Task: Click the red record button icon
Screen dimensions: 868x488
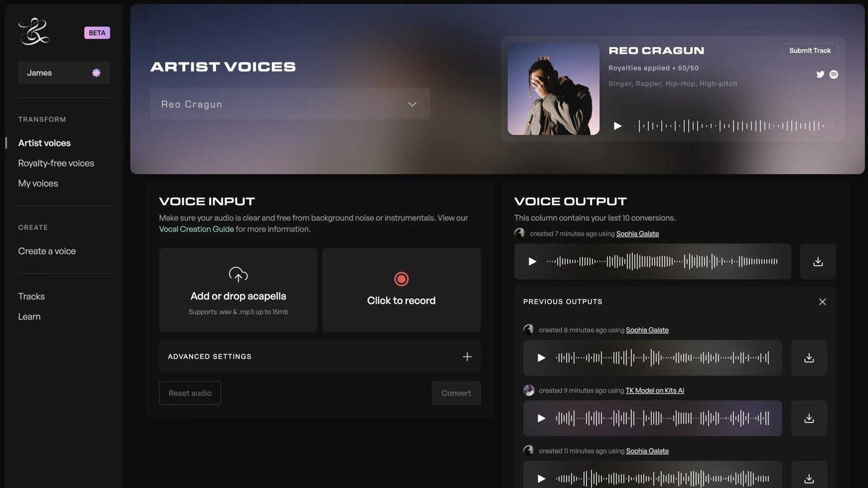Action: (401, 279)
